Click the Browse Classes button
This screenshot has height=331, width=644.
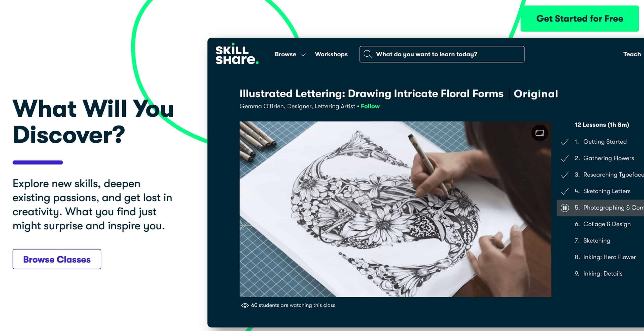coord(57,259)
